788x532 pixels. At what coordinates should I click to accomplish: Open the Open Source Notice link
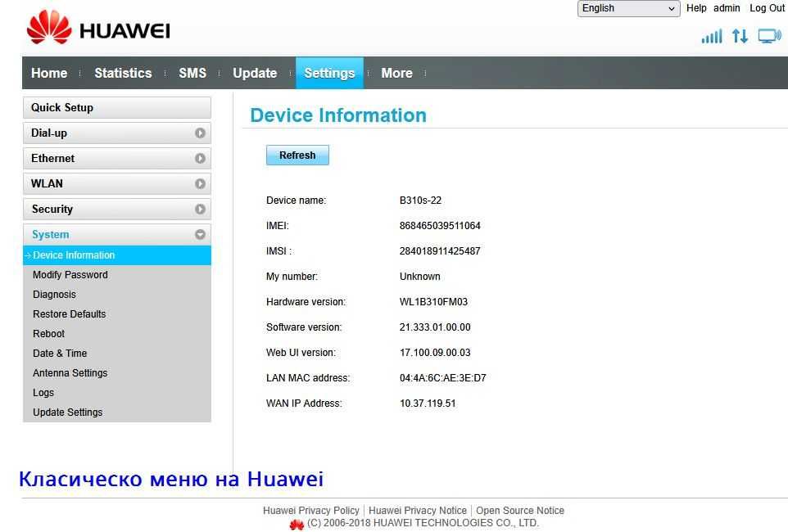[x=520, y=511]
